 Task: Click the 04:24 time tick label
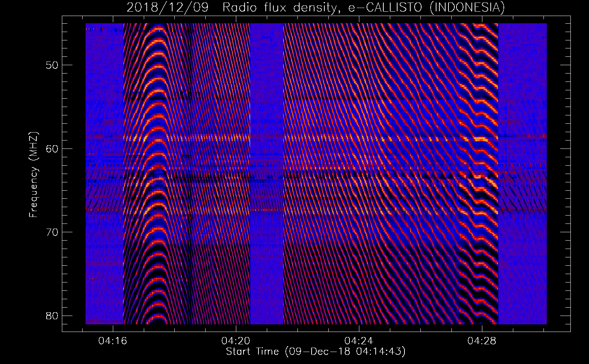point(359,341)
